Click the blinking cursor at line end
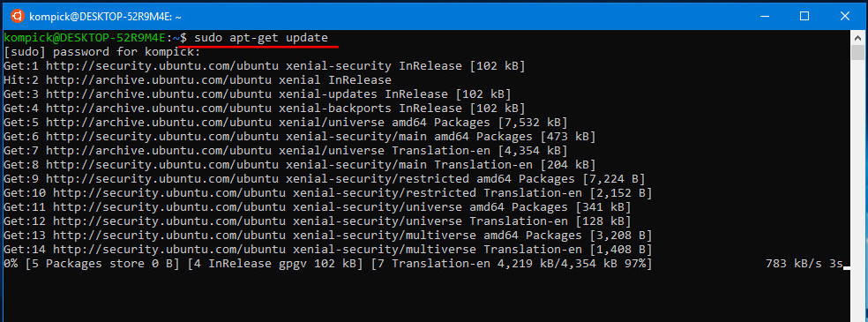This screenshot has height=322, width=868. (846, 268)
